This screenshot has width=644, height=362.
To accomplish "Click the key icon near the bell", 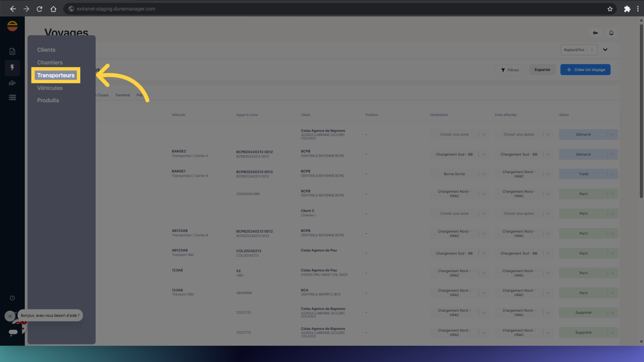I will [x=595, y=33].
